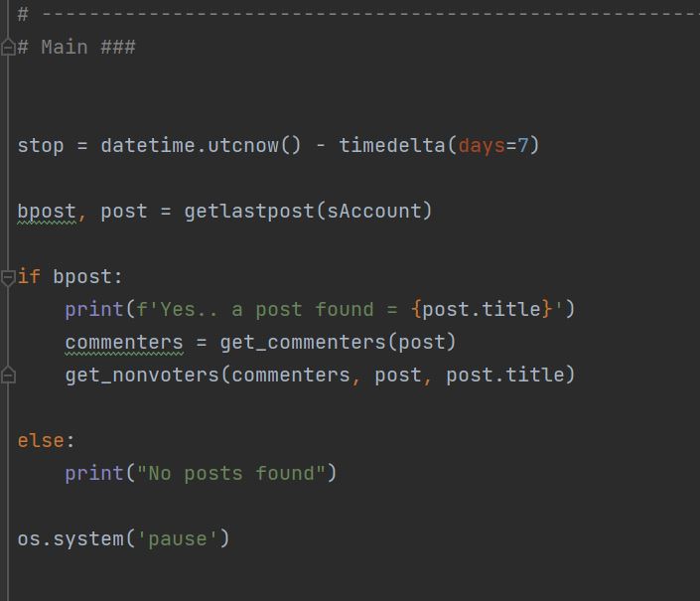Click the 'get_commenters' function call

[x=303, y=343]
